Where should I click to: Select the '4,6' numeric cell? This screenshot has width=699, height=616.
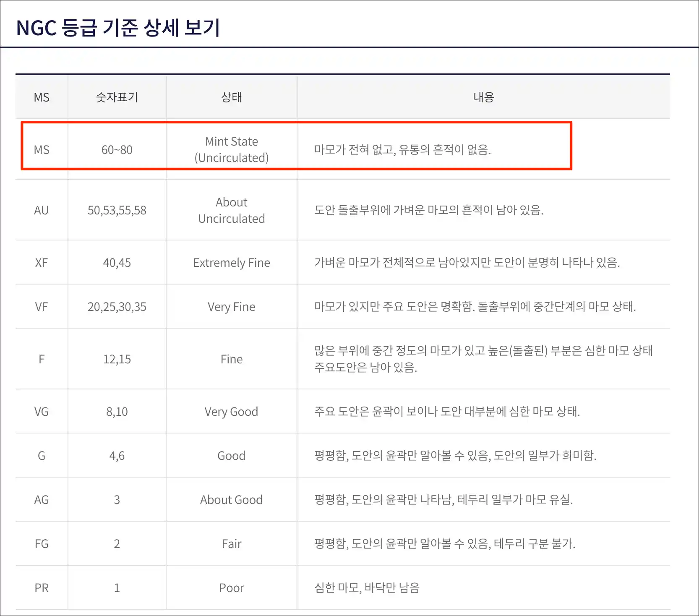(x=117, y=456)
